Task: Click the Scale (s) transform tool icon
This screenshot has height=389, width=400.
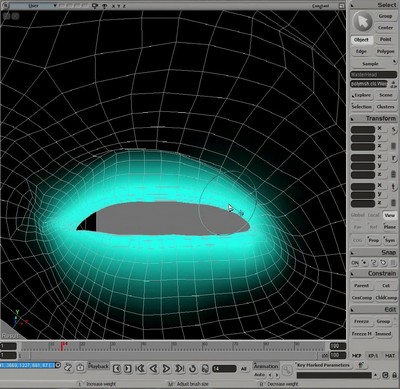Action: tap(394, 129)
